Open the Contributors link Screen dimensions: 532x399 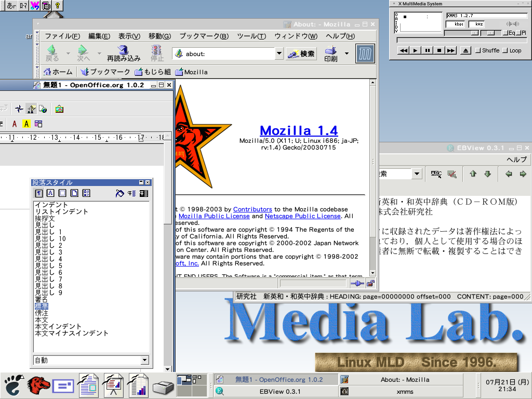point(252,209)
